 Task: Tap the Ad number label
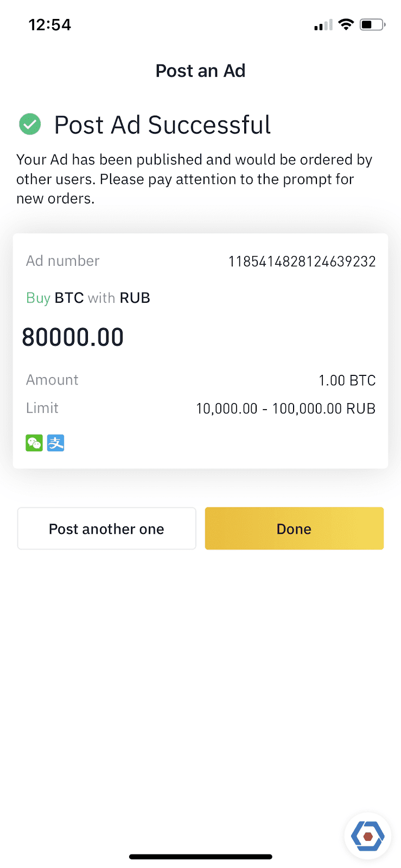(63, 261)
